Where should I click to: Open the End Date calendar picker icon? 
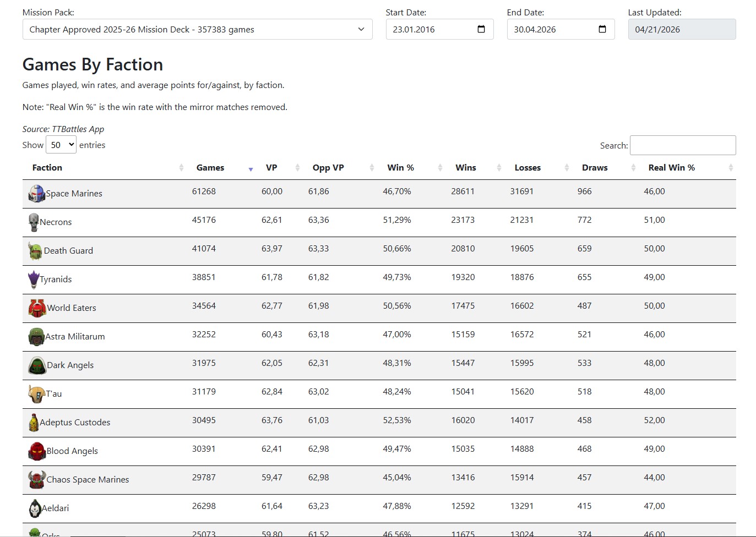tap(602, 29)
